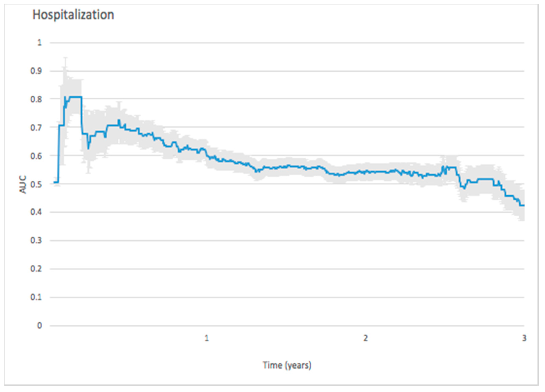
Task: Click the 0.6 y-axis tick label
Action: [x=36, y=156]
